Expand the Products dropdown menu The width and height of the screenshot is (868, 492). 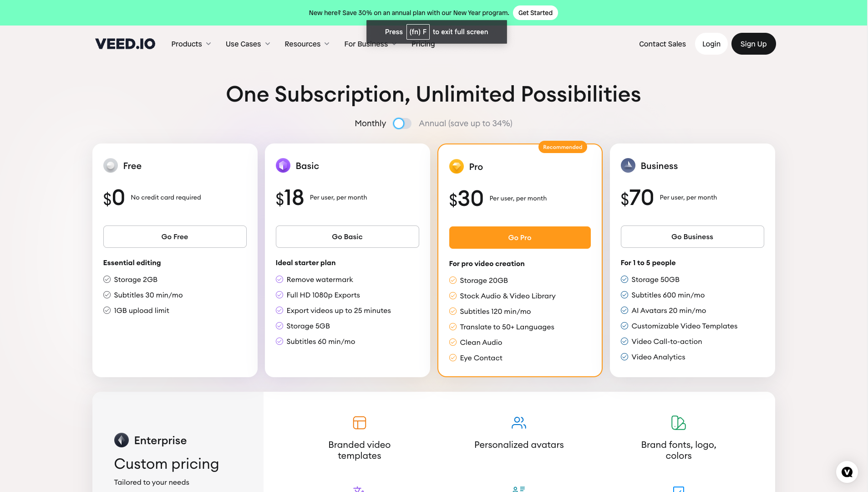[x=191, y=44]
